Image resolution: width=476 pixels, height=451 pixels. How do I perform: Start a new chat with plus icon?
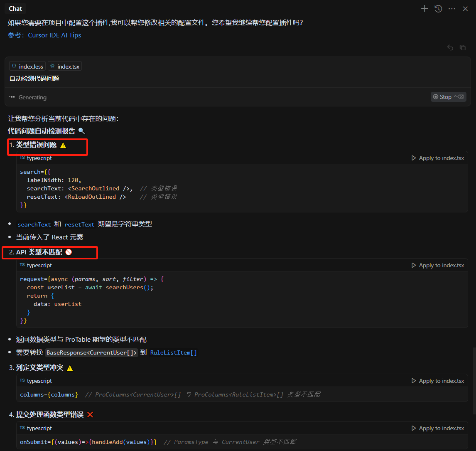(424, 8)
